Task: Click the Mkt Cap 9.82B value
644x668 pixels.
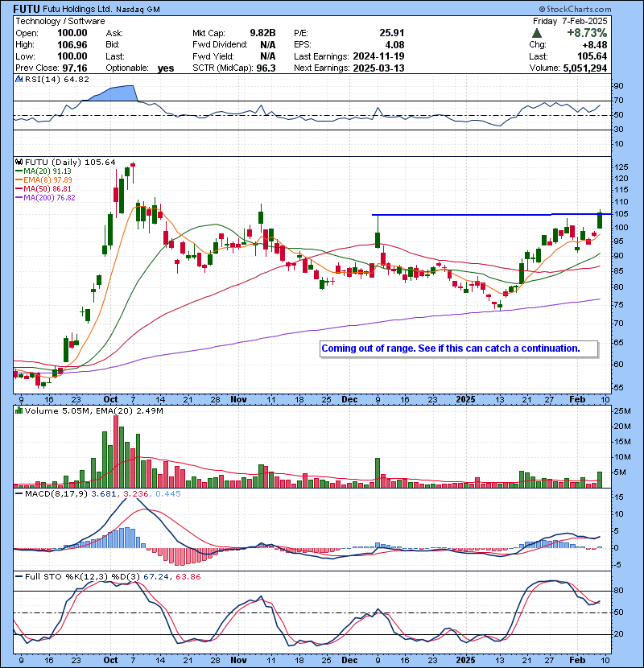Action: 262,33
